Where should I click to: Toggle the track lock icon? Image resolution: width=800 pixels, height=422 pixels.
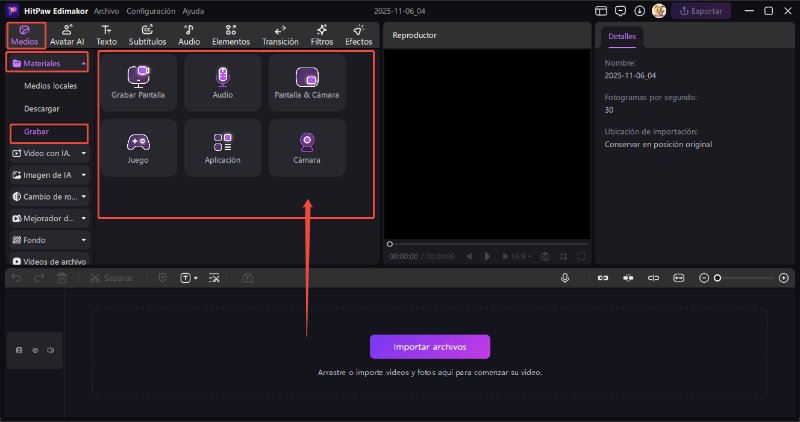(x=20, y=350)
